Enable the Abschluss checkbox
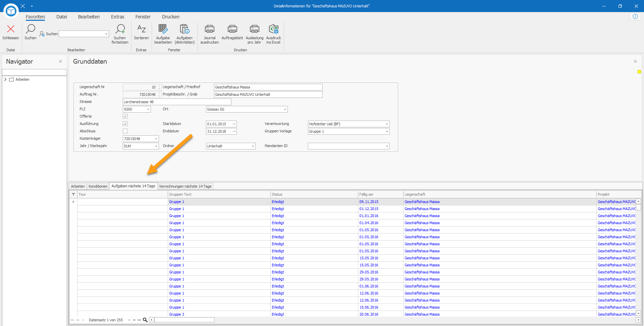 coord(125,131)
